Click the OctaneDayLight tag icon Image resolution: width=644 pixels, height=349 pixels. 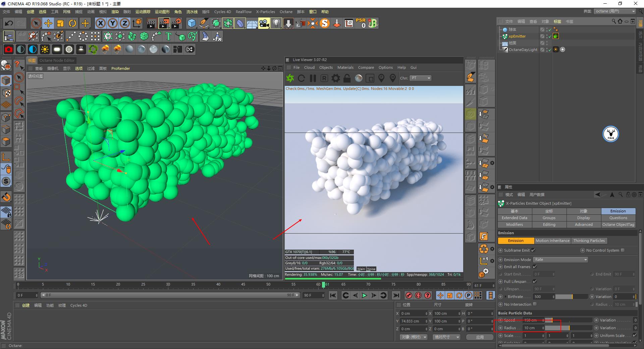[x=556, y=49]
